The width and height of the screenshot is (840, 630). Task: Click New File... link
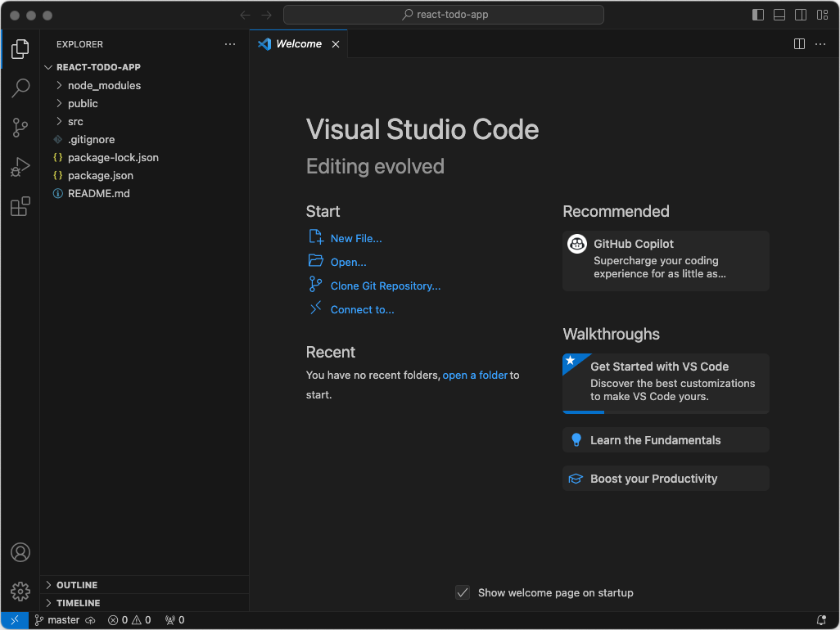pos(355,239)
